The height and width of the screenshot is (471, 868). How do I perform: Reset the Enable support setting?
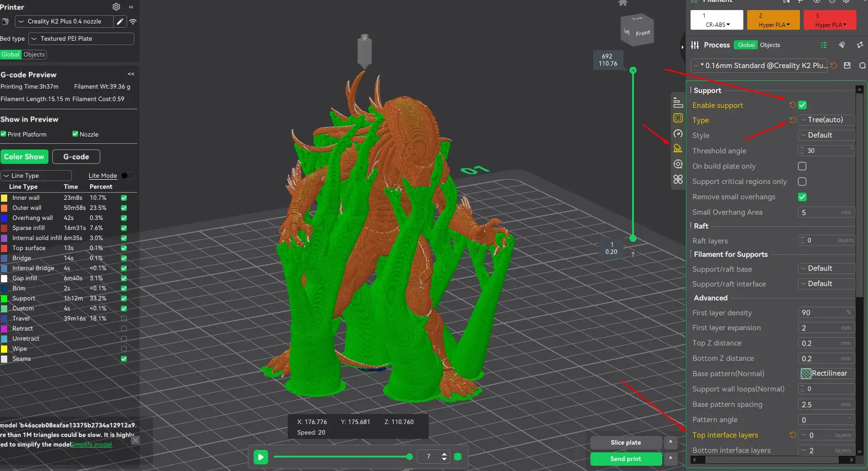click(x=792, y=105)
